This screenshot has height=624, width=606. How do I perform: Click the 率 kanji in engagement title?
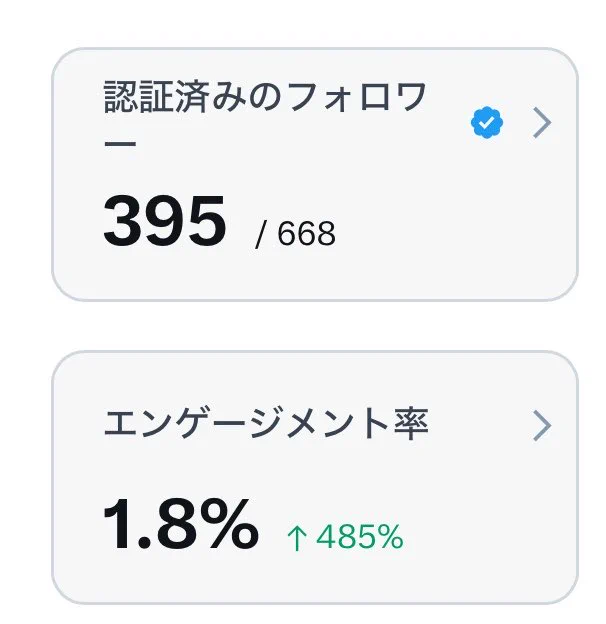pos(411,423)
